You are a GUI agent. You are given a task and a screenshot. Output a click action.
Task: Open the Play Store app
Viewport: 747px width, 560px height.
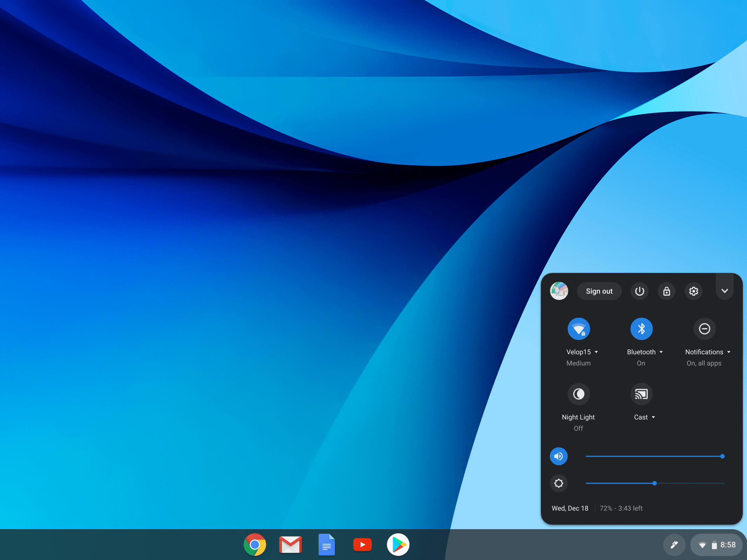398,545
